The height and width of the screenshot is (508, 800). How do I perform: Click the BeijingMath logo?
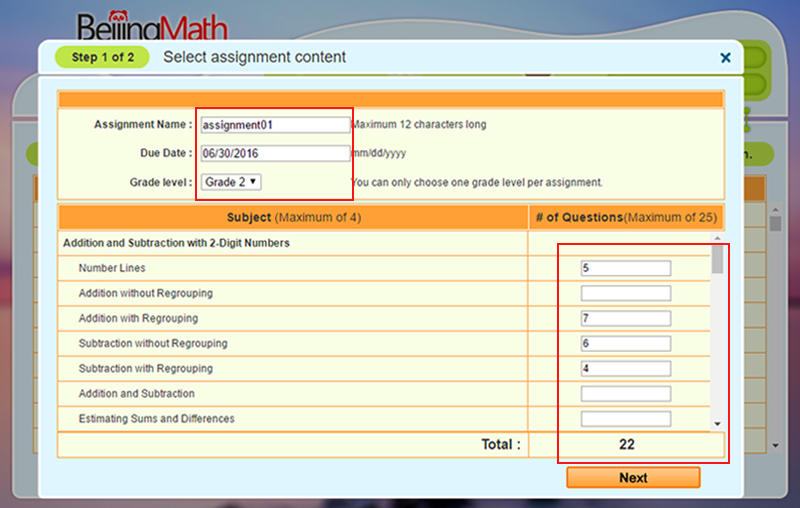(x=152, y=27)
